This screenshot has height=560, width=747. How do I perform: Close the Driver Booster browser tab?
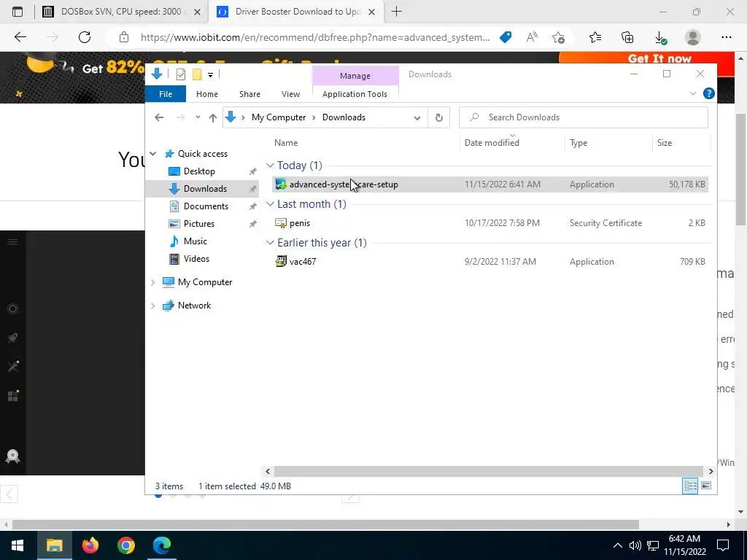(x=373, y=12)
